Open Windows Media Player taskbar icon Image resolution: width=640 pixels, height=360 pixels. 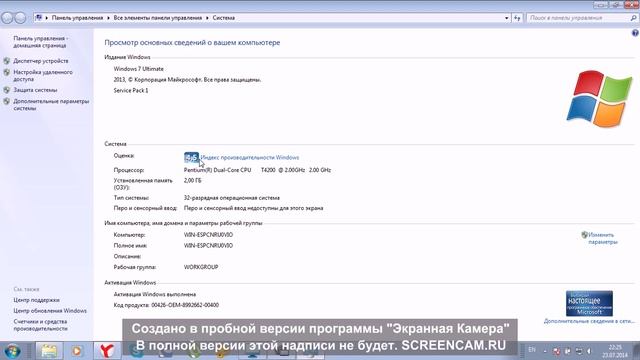[77, 351]
